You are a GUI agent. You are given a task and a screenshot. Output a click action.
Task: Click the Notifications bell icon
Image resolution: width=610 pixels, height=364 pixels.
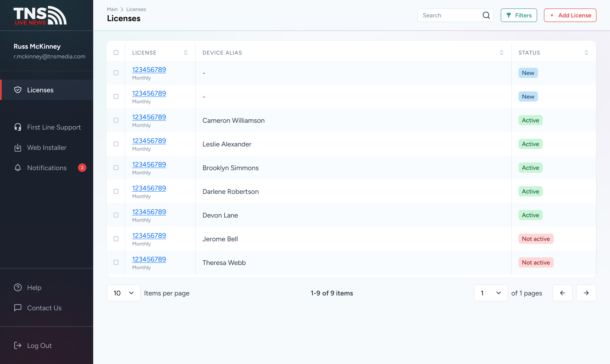[x=17, y=167]
